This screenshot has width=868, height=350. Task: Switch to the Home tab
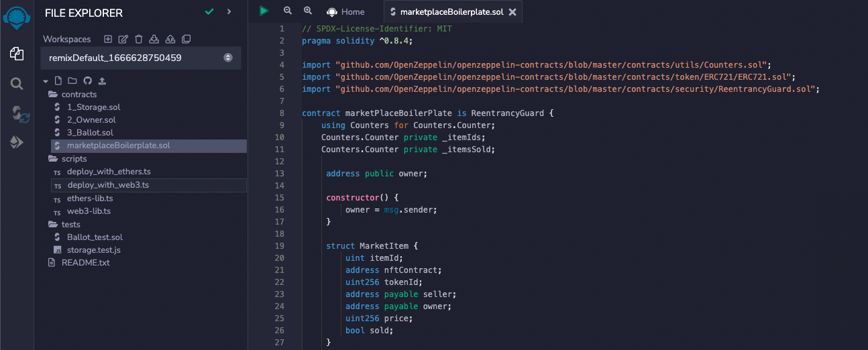pos(345,11)
